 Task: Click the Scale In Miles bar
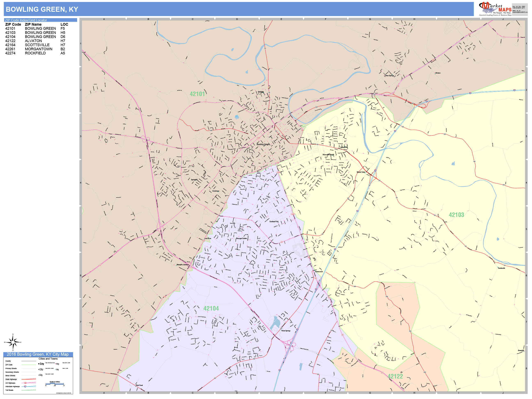55,383
